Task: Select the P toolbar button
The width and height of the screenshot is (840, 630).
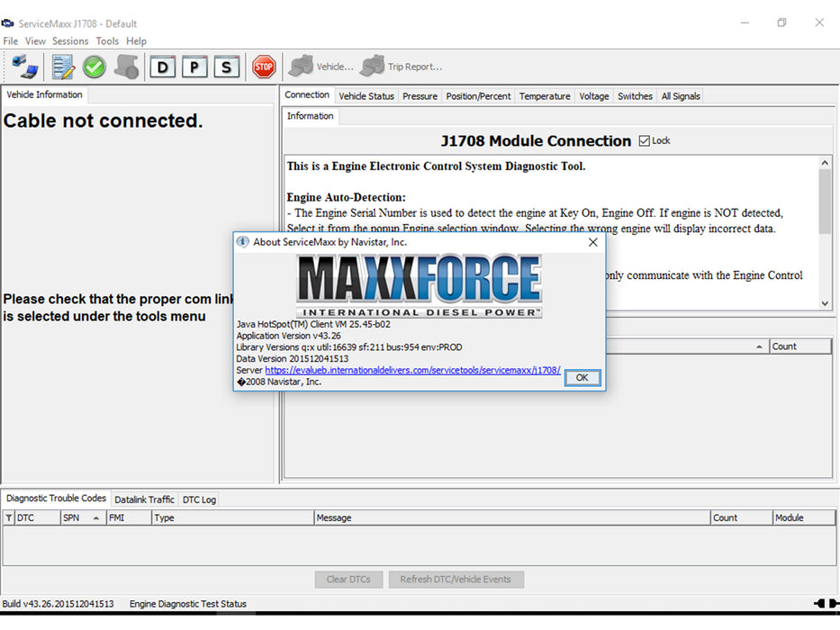Action: tap(194, 67)
